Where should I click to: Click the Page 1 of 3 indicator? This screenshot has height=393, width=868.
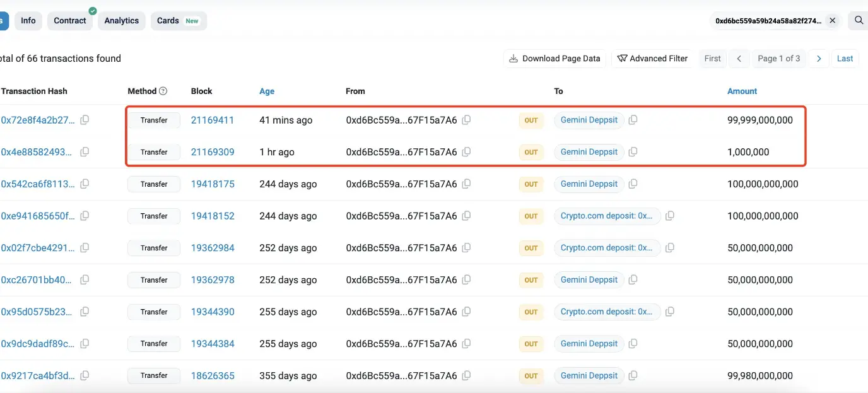click(x=778, y=59)
